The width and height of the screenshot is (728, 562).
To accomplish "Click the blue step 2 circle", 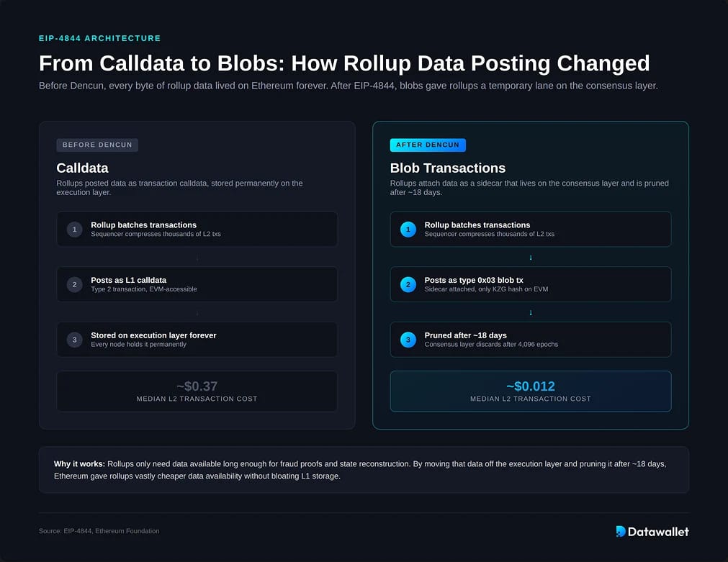I will tap(408, 284).
